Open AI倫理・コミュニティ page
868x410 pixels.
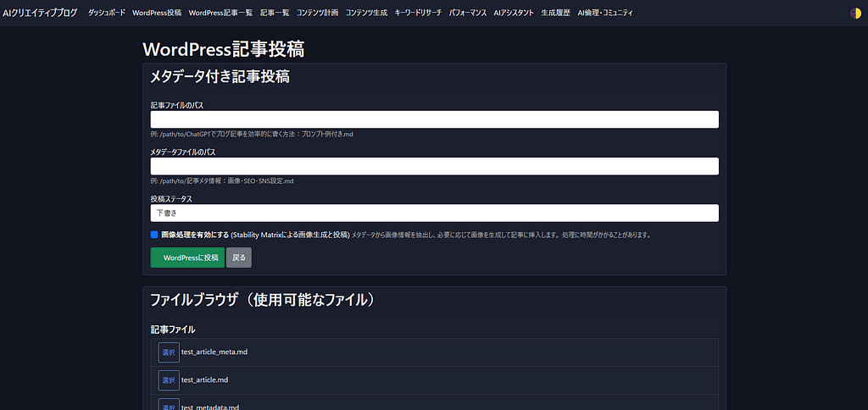[x=604, y=13]
